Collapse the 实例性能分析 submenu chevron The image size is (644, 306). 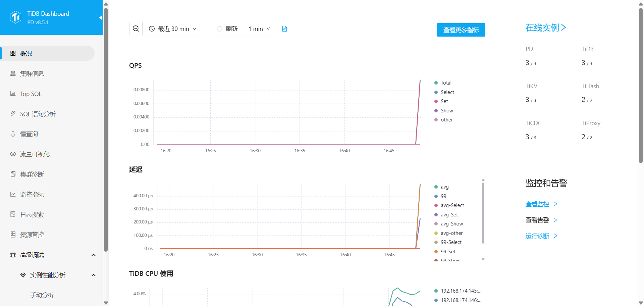pos(94,275)
